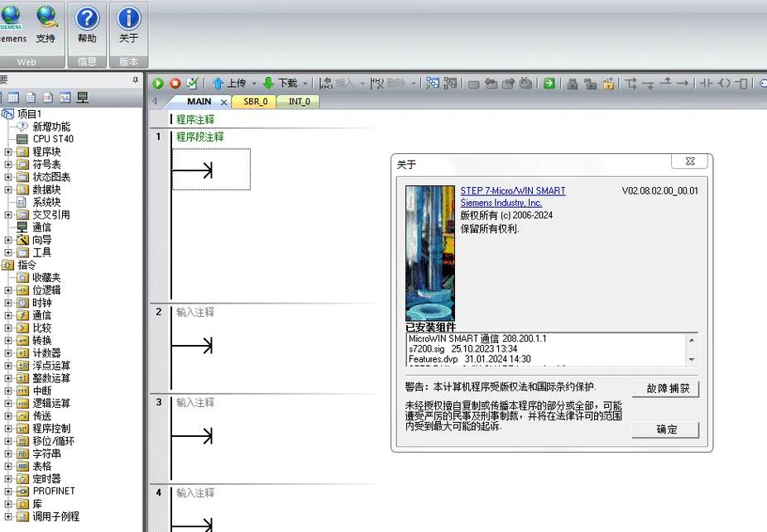The image size is (767, 532).
Task: Click the download (下载) arrow icon
Action: pyautogui.click(x=268, y=83)
